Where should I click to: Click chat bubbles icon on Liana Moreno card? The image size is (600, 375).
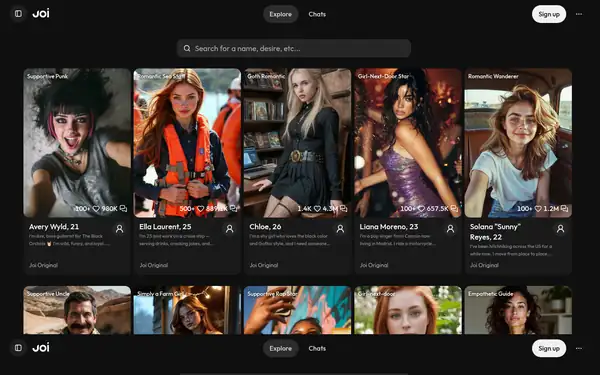coord(454,209)
